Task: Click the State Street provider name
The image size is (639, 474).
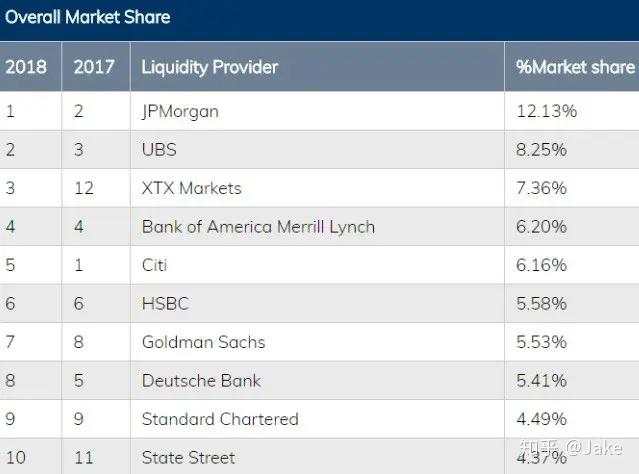Action: tap(188, 457)
